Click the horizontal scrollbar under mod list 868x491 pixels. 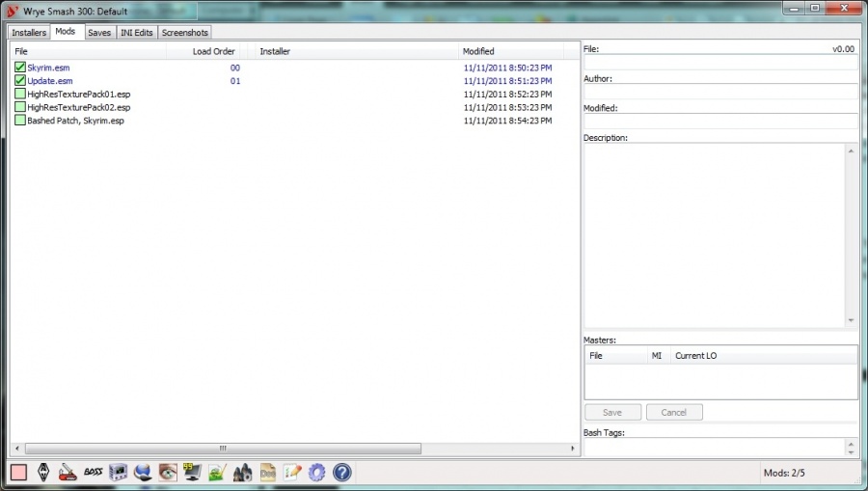[x=223, y=449]
